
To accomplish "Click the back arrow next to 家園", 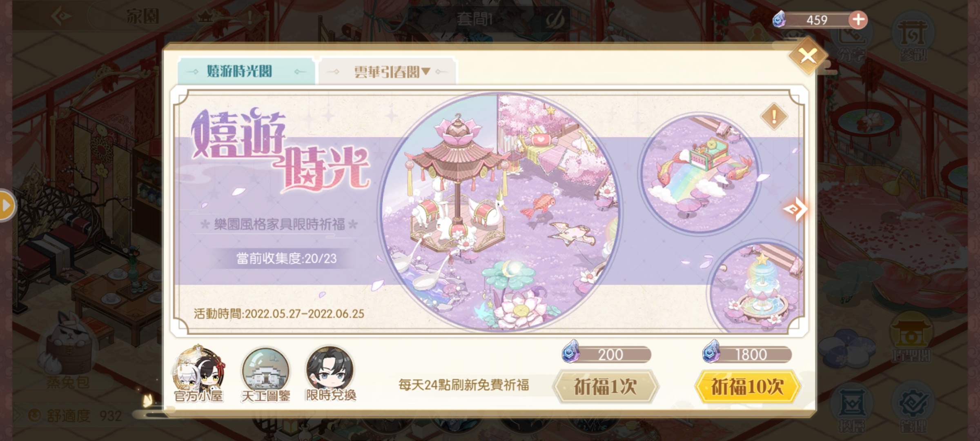I will coord(62,17).
